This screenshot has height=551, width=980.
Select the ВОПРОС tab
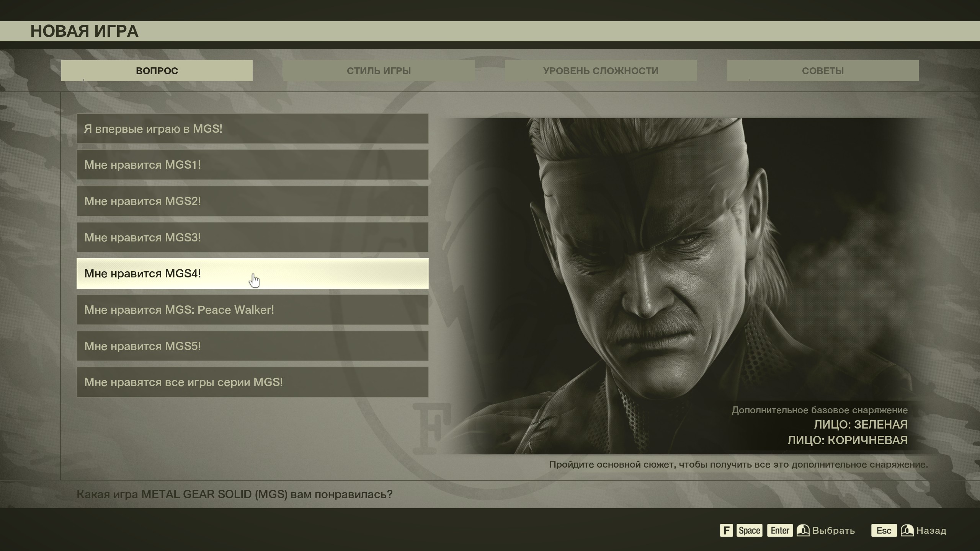[157, 70]
